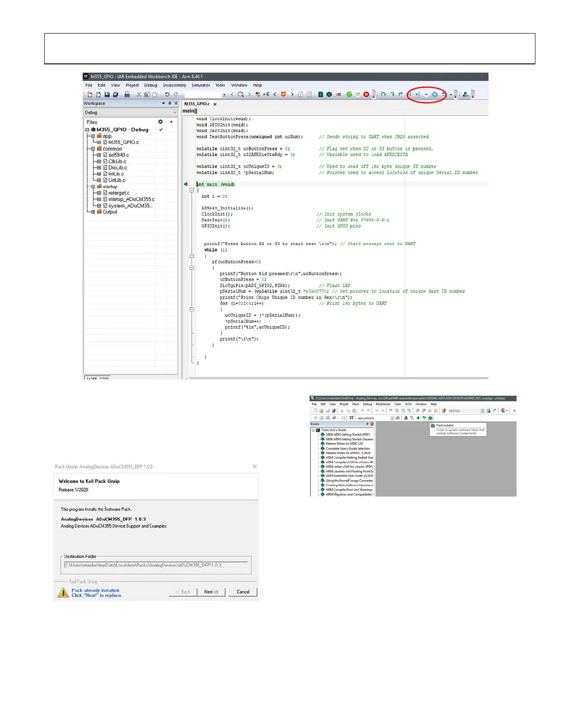Open the File menu in IAR Workbench
The height and width of the screenshot is (728, 563).
point(89,85)
